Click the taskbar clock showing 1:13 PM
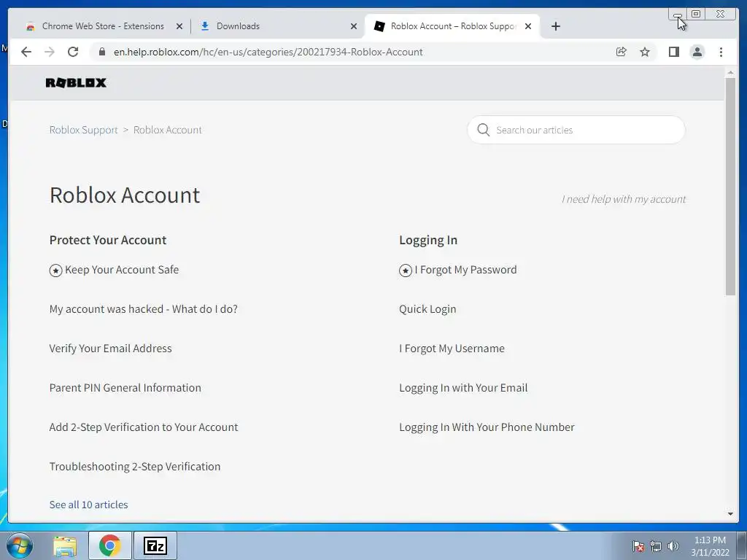Viewport: 747px width, 560px height. (710, 546)
